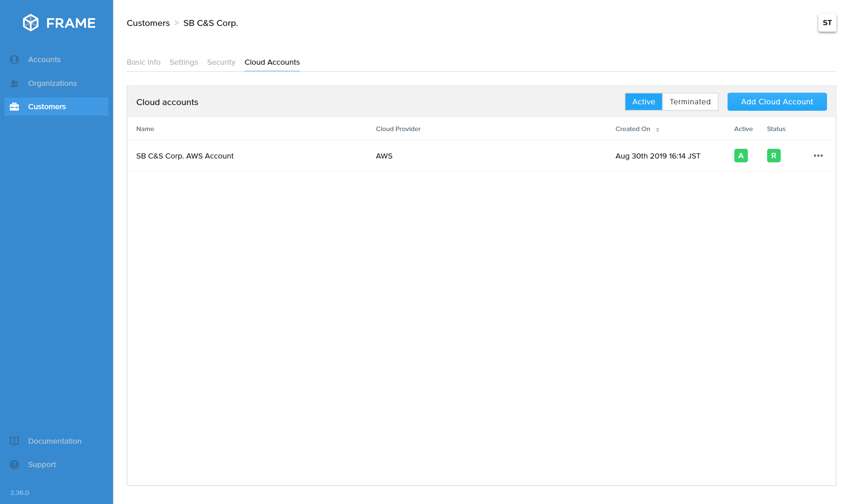Viewport: 850px width, 504px height.
Task: Click the Aug 30th 2019 16:14 JST date
Action: pyautogui.click(x=658, y=156)
